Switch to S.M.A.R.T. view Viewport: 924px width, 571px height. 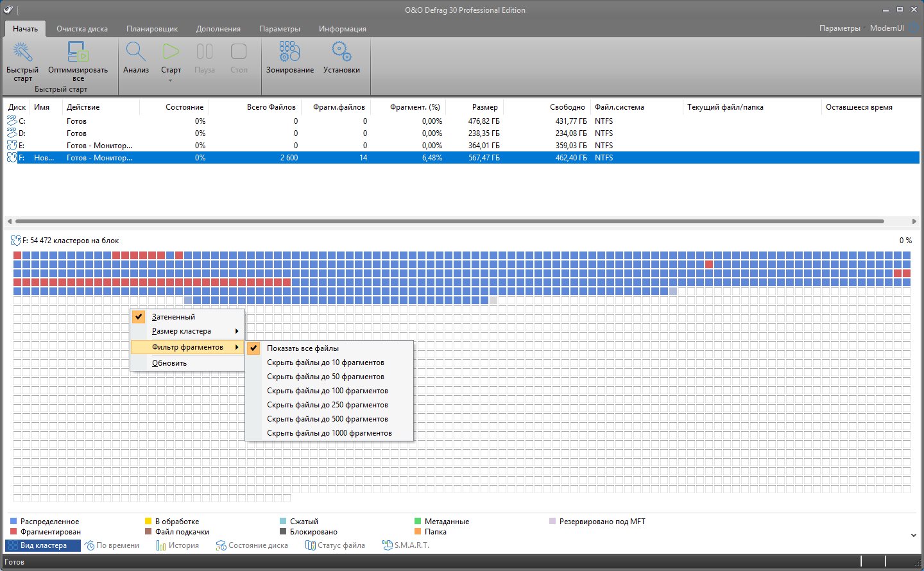click(406, 545)
